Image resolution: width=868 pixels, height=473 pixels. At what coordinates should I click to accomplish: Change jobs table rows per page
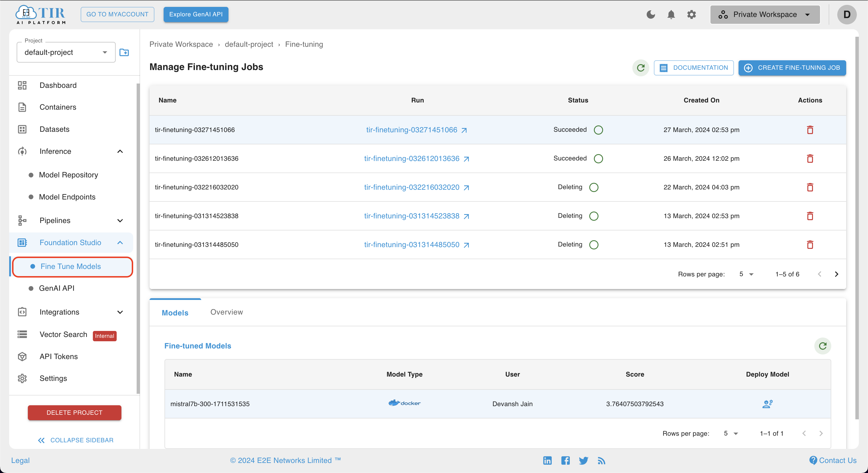[746, 274]
